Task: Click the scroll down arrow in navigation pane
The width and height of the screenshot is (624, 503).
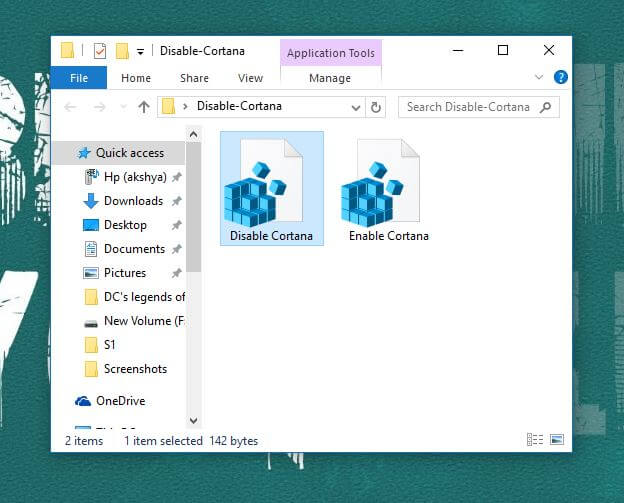Action: pyautogui.click(x=193, y=420)
